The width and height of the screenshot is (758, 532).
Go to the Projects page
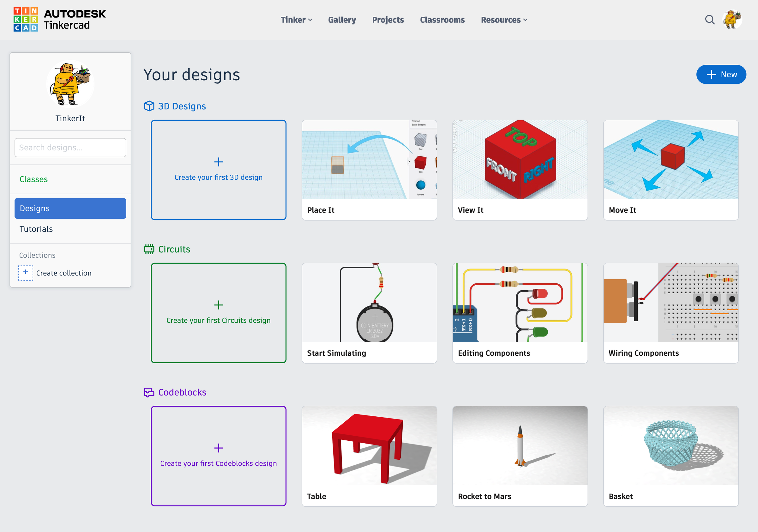coord(388,20)
